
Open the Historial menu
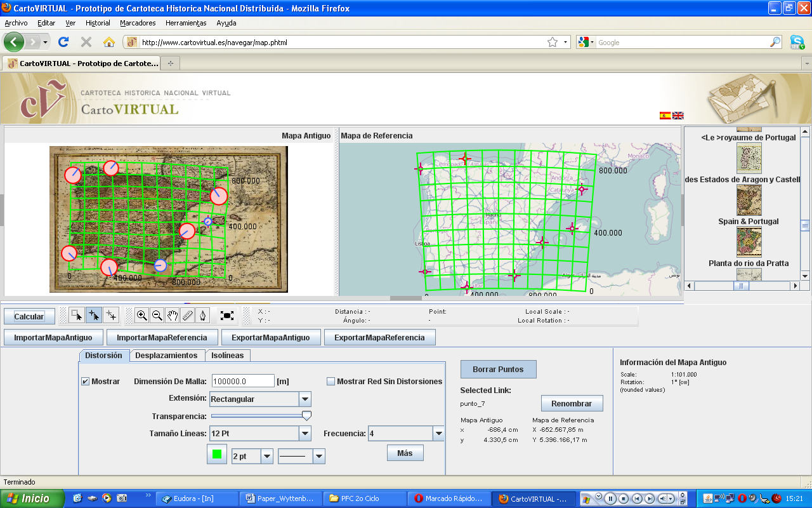98,23
